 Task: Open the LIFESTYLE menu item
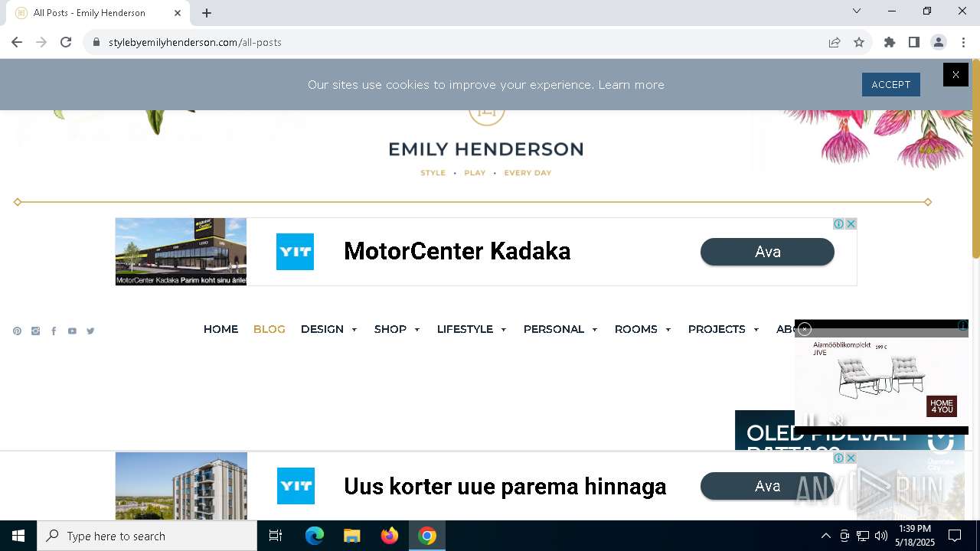[465, 329]
